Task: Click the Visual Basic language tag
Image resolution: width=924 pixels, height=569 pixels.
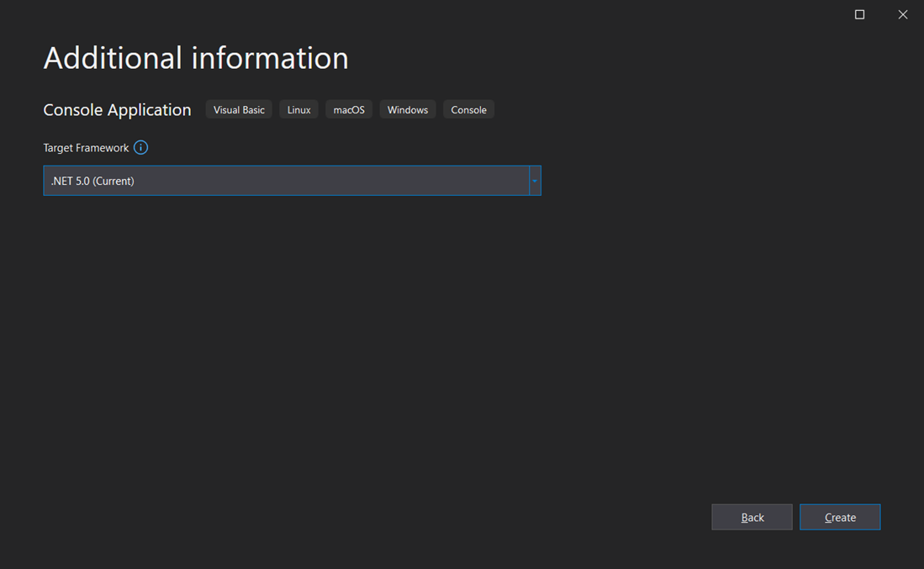Action: click(x=239, y=109)
